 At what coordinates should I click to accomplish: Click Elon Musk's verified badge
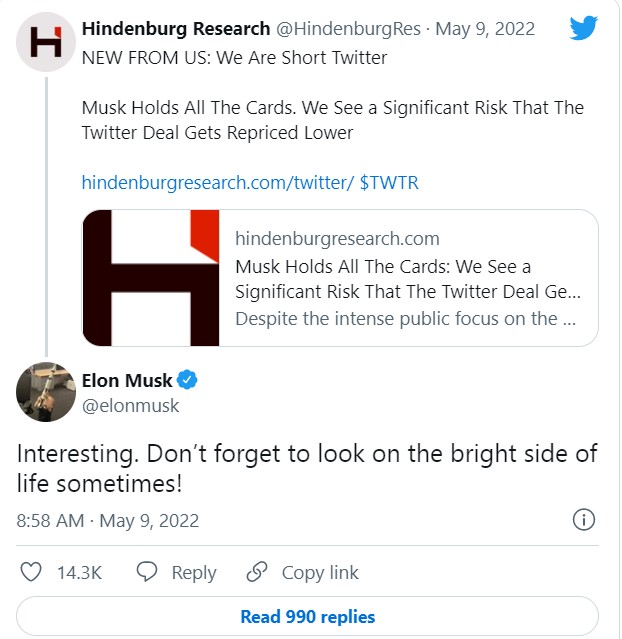(x=187, y=380)
